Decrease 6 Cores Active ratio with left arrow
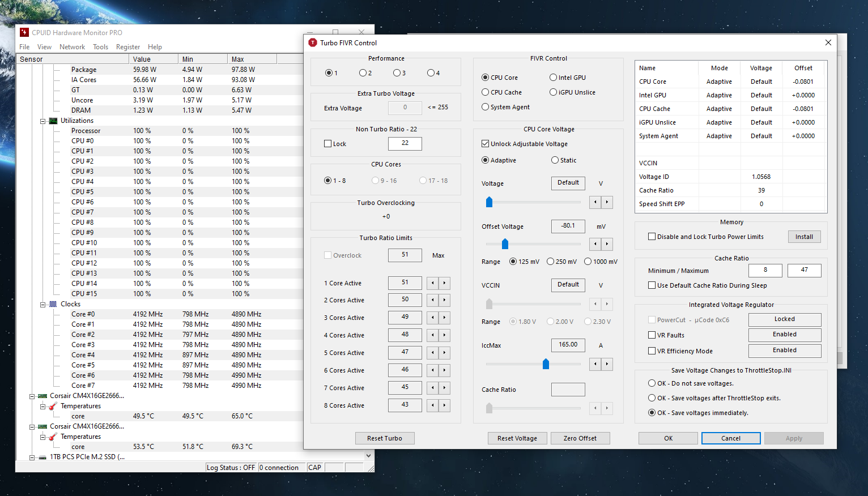 coord(433,370)
